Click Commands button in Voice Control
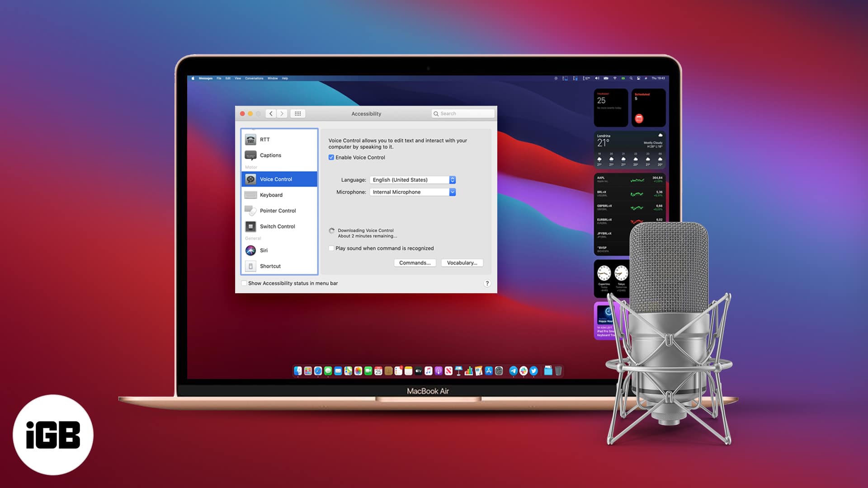 click(x=414, y=262)
